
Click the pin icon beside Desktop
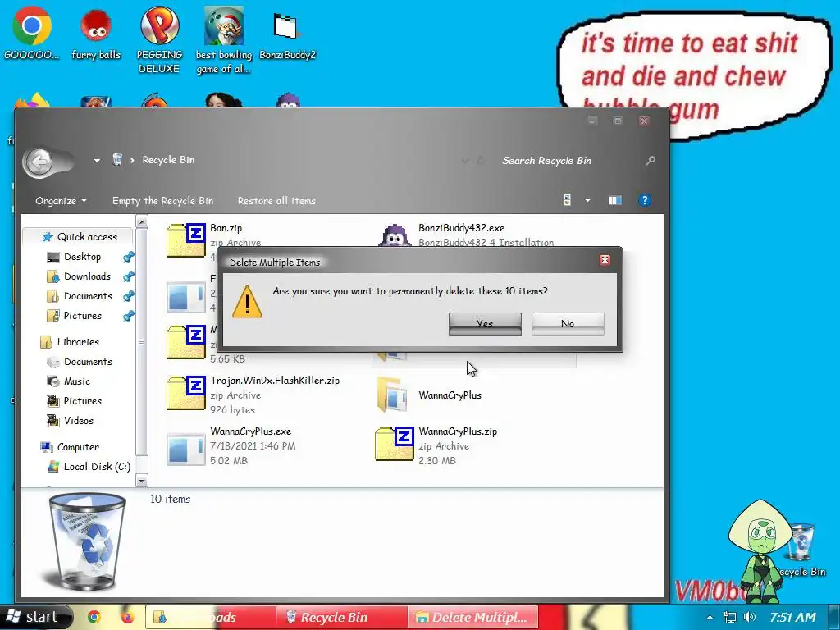coord(129,257)
